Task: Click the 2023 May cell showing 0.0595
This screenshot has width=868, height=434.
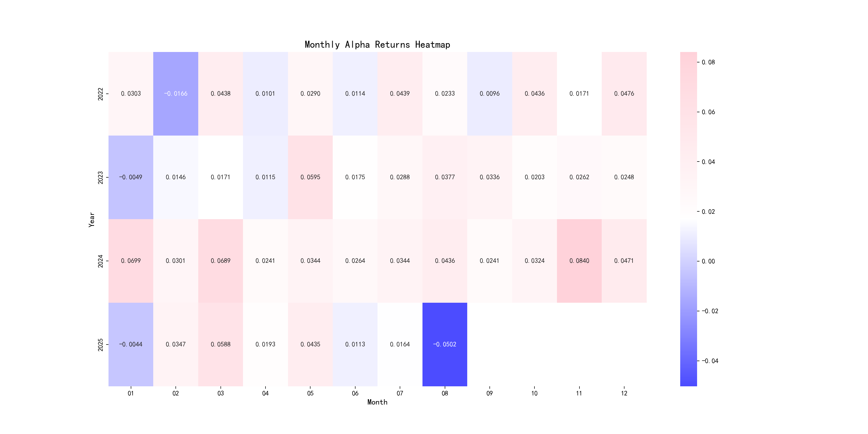Action: 310,177
